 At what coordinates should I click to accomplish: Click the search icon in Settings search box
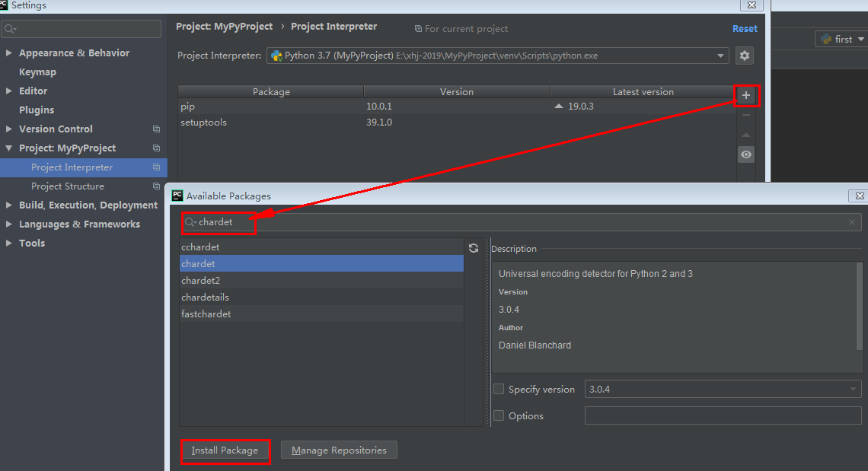[x=10, y=29]
